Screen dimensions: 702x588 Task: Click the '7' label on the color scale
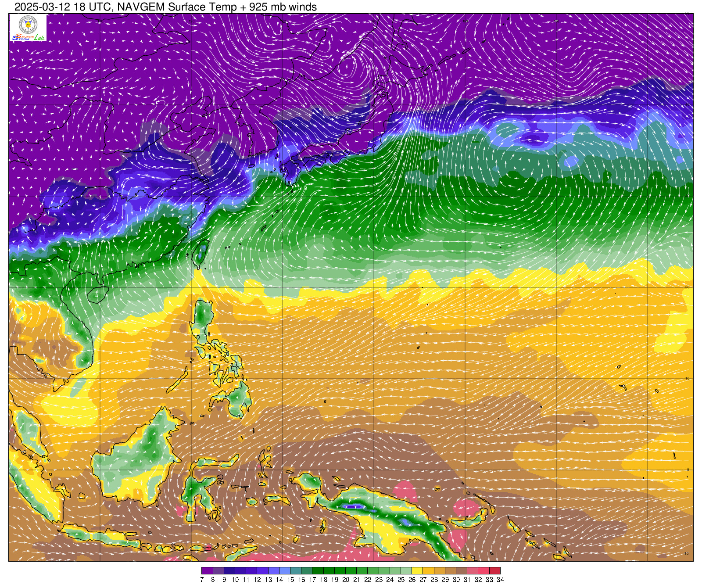202,580
